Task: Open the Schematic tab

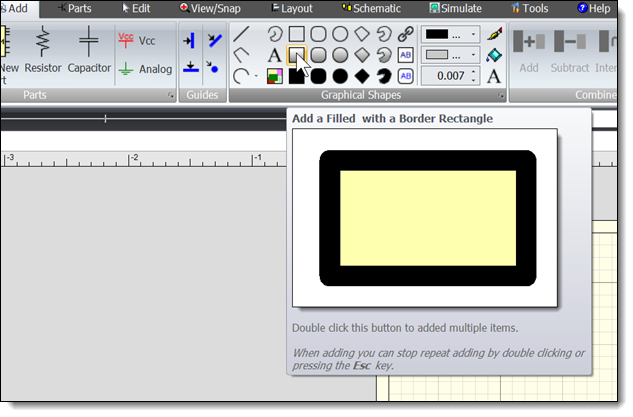Action: (371, 8)
